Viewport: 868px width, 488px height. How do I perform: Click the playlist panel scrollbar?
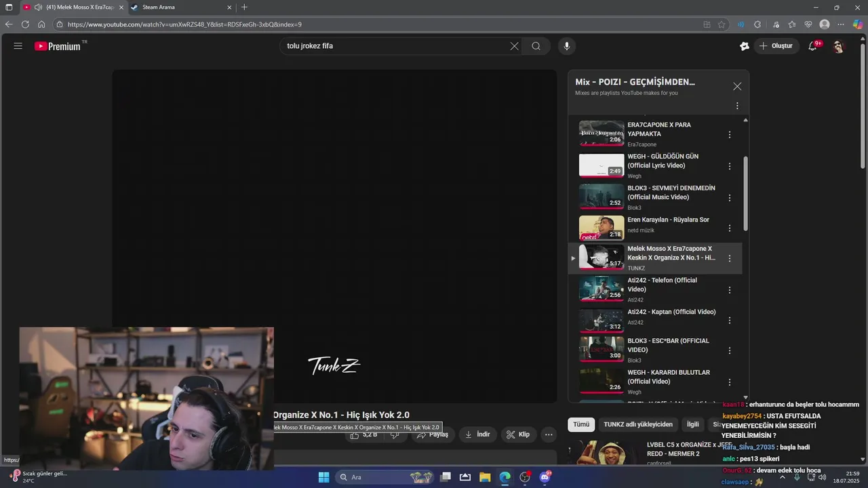(x=746, y=193)
